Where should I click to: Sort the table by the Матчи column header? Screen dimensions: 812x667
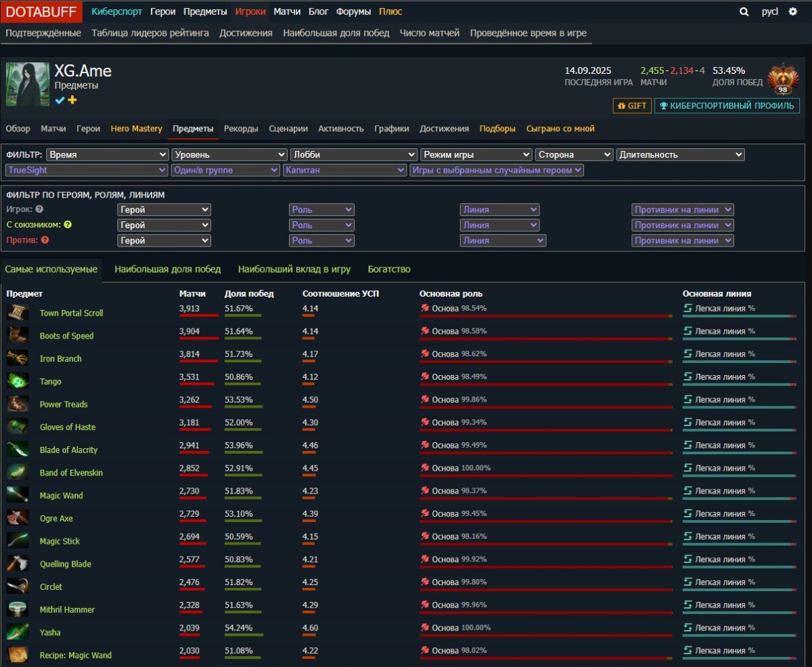(193, 294)
